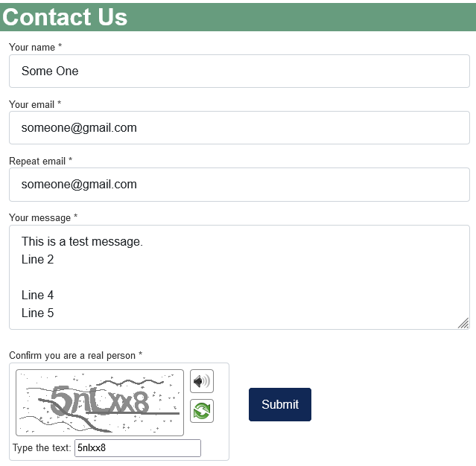Click the 'Repeat email *' label
476x466 pixels.
(41, 161)
